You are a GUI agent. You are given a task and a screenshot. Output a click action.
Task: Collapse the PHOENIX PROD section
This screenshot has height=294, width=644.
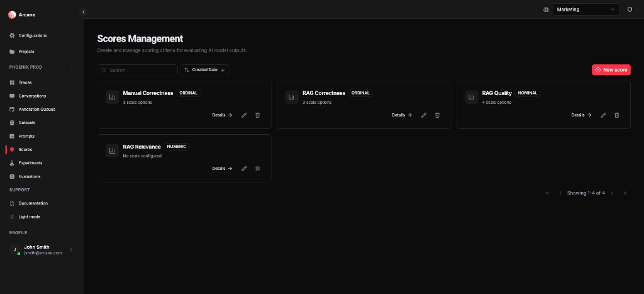click(x=72, y=67)
